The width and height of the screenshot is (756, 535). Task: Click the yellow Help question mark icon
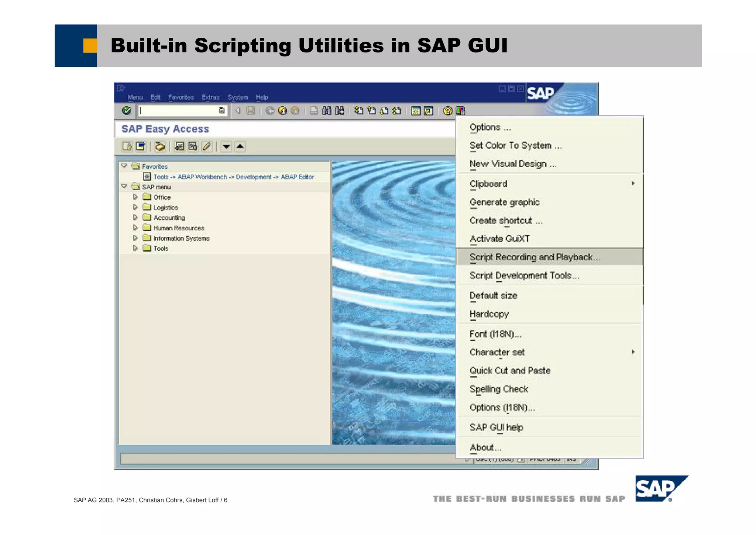click(x=448, y=111)
